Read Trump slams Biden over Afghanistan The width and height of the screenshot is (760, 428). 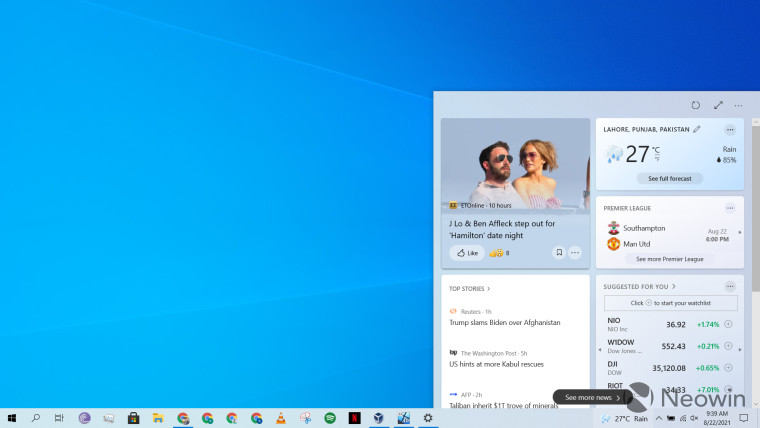coord(505,322)
